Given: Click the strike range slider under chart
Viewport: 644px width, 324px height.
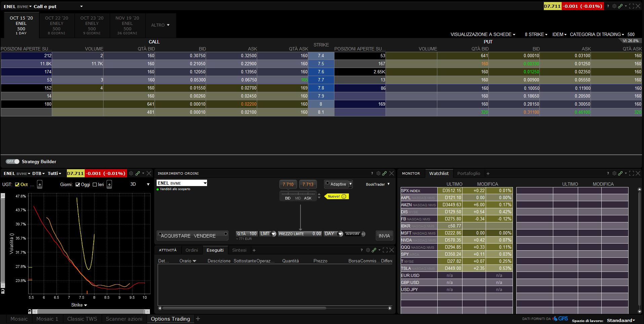Looking at the screenshot, I should tap(91, 312).
